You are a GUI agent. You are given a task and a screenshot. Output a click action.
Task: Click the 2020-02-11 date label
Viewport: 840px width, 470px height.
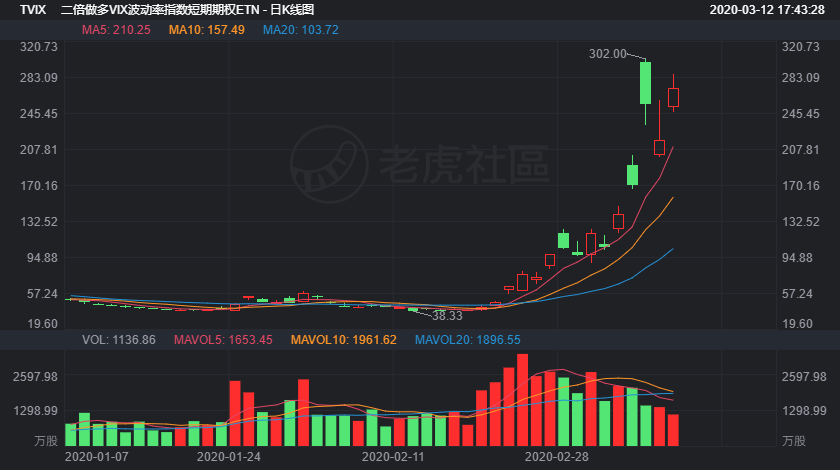coord(393,457)
